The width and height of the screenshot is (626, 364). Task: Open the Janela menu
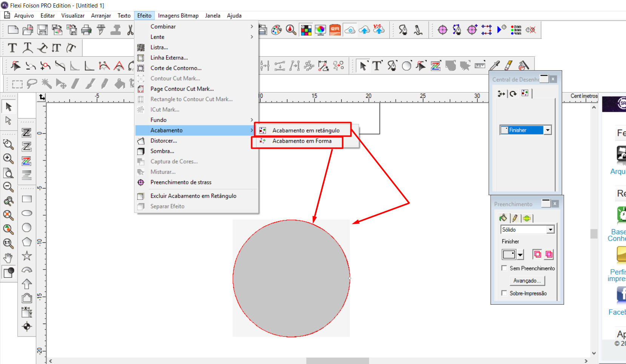[213, 15]
